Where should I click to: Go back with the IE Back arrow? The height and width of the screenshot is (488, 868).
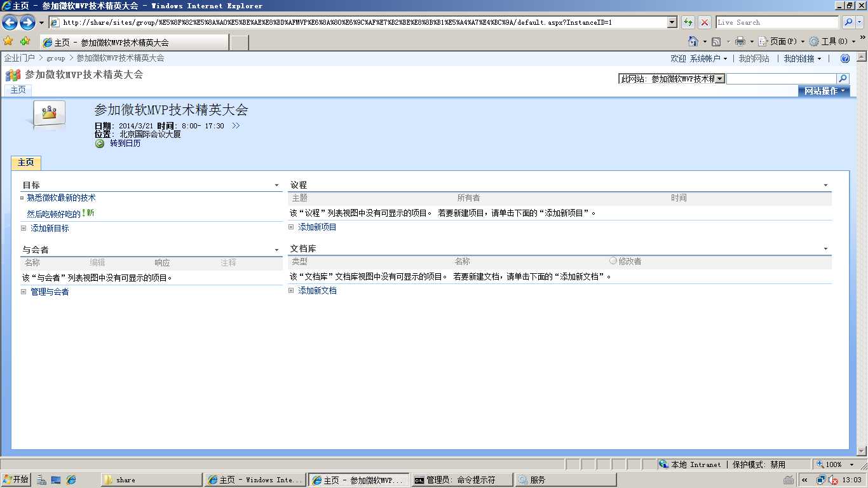[10, 23]
